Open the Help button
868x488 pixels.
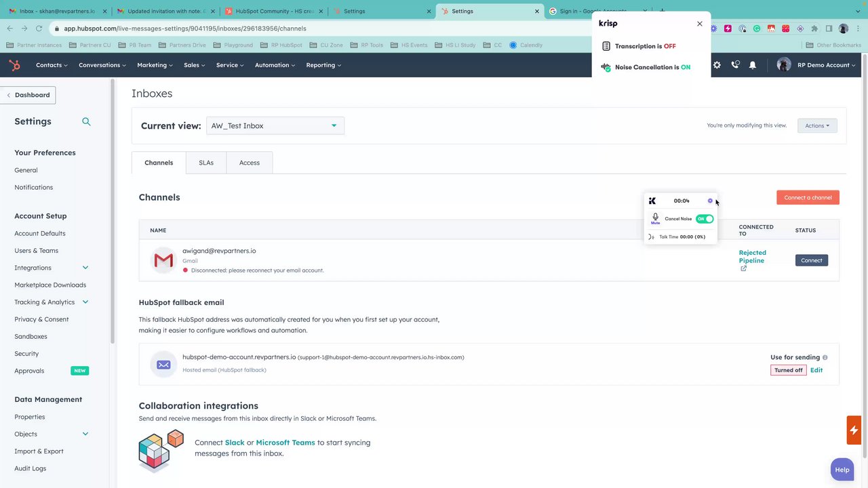click(x=842, y=470)
